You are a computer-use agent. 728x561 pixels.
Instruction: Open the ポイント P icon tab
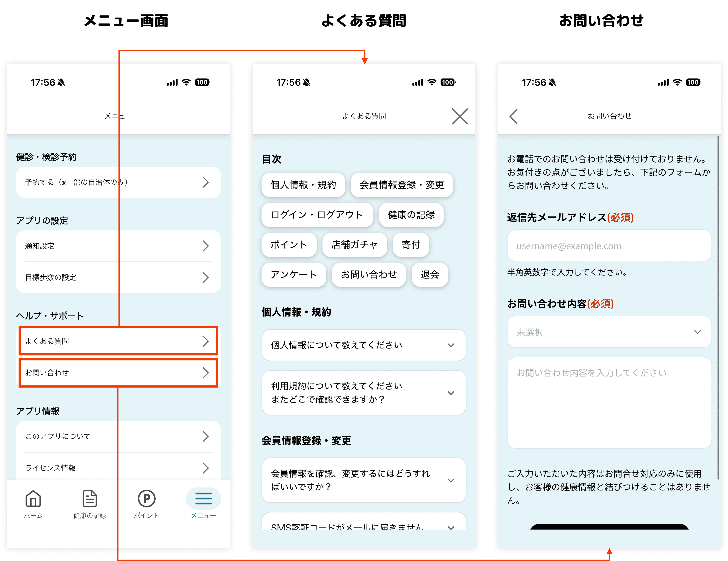click(x=146, y=499)
